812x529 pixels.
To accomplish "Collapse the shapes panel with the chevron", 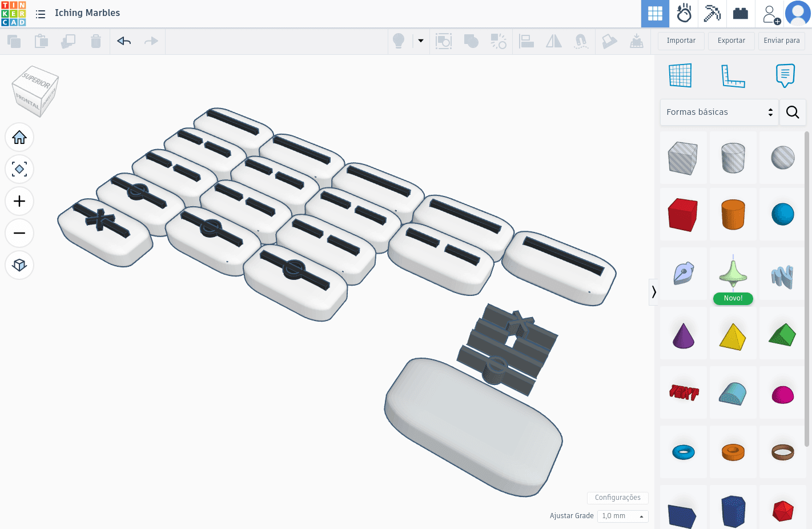I will click(654, 292).
